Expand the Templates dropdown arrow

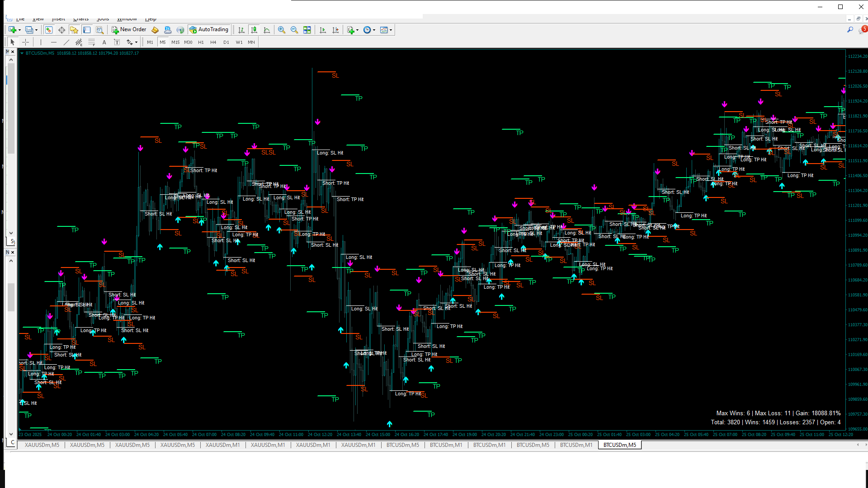point(391,30)
